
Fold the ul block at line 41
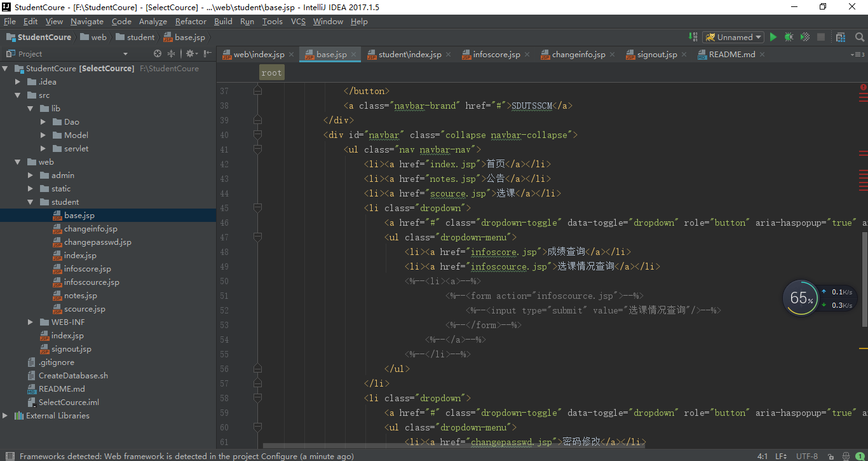257,149
